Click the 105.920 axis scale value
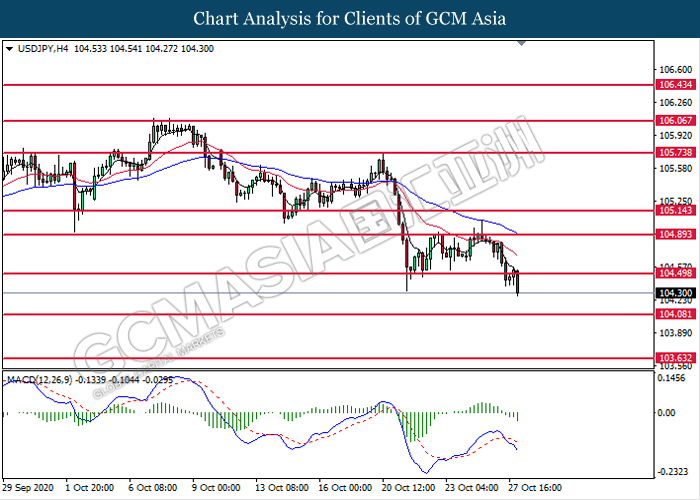 tap(675, 135)
